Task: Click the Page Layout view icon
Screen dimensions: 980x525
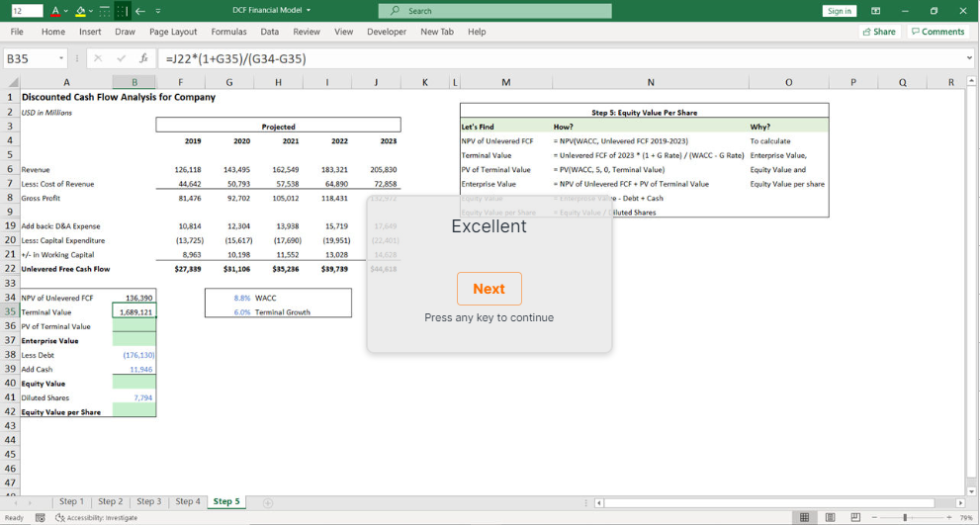Action: pyautogui.click(x=830, y=517)
